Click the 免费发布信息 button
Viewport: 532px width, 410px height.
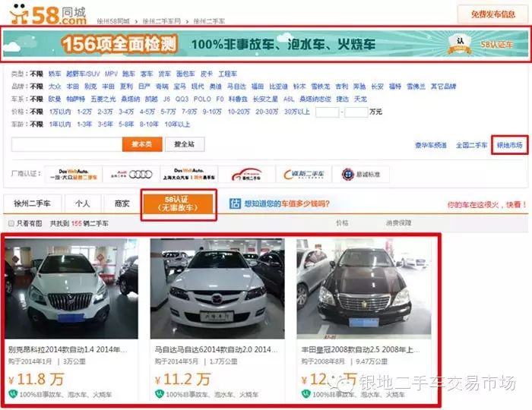point(492,14)
